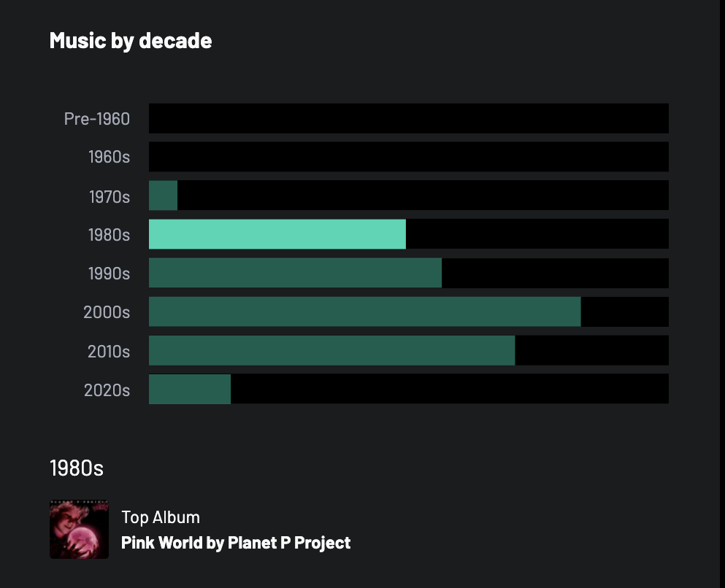
Task: Click the 1980s axis label beside the bar
Action: point(109,235)
